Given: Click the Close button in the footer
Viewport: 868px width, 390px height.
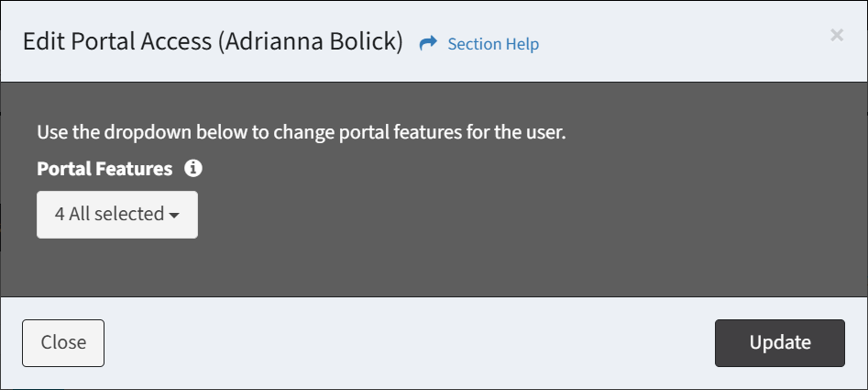Looking at the screenshot, I should [63, 342].
